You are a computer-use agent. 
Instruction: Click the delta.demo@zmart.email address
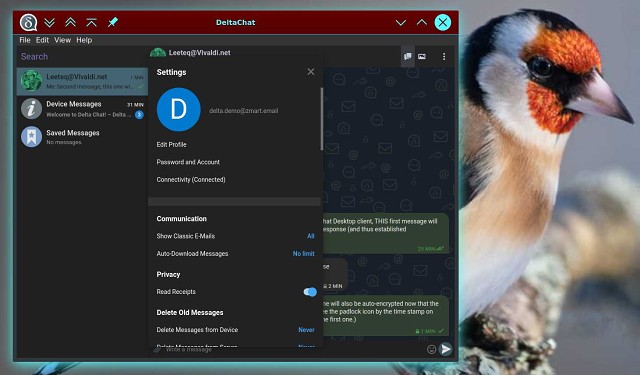244,111
